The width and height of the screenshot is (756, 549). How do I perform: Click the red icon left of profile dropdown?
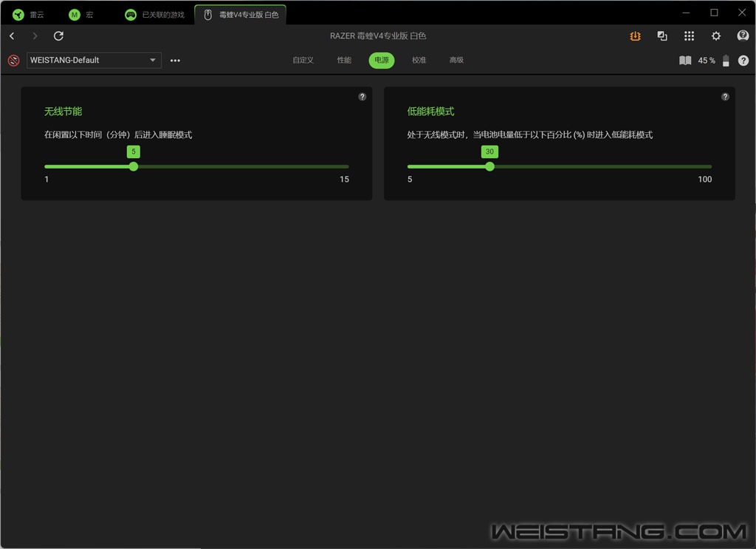tap(13, 61)
